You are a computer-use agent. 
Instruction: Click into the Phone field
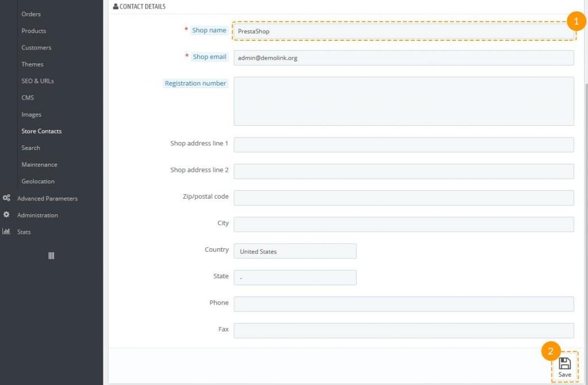click(403, 304)
